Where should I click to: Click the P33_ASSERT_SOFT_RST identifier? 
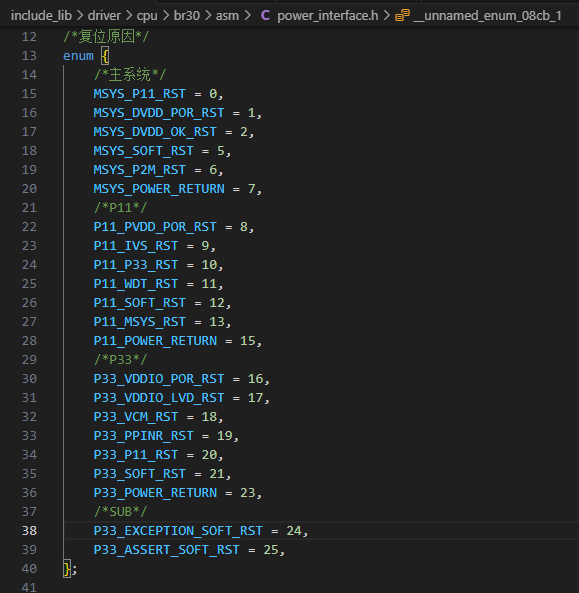(x=166, y=550)
